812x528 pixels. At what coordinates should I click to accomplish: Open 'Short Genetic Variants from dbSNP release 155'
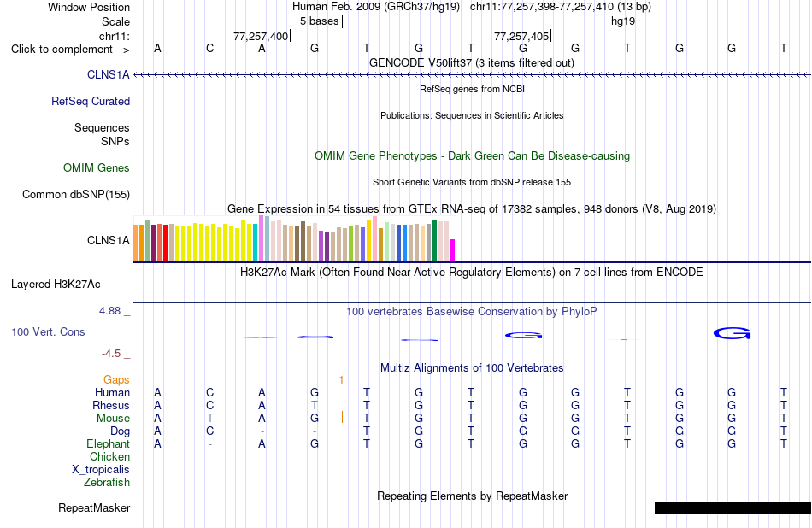472,182
